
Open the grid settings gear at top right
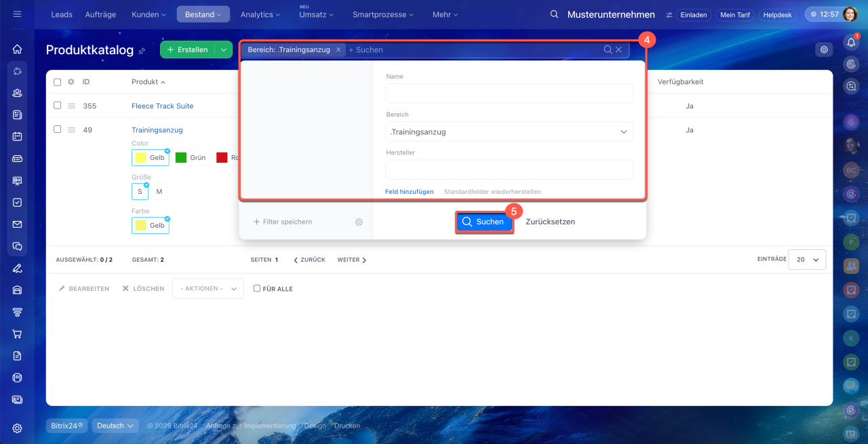pos(824,49)
